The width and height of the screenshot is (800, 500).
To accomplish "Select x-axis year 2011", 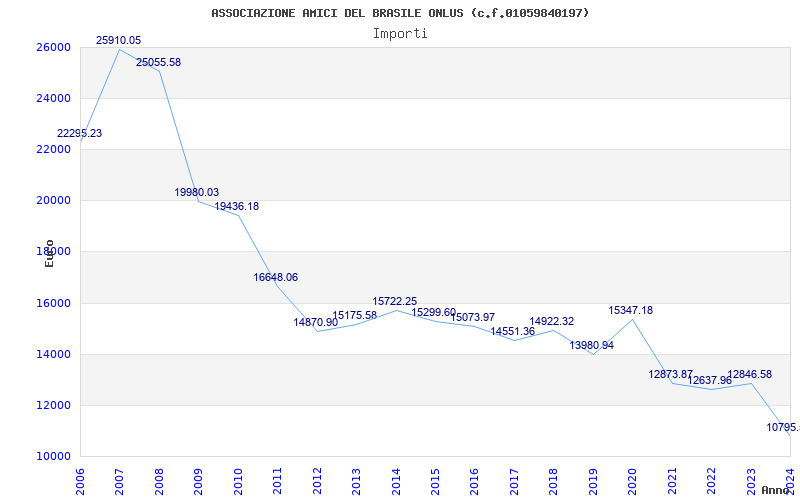I will 278,481.
